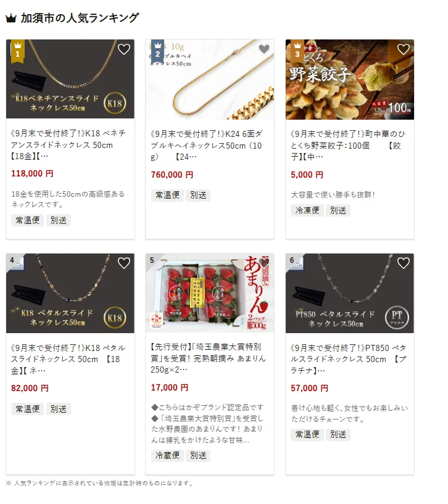Favorite the vegetable gyoza 100-piece item

(404, 49)
